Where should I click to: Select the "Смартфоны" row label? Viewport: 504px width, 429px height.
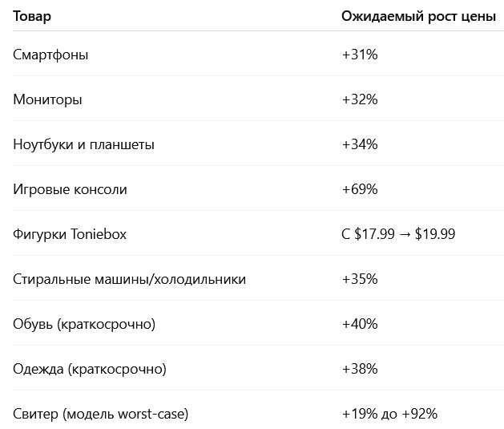point(51,55)
